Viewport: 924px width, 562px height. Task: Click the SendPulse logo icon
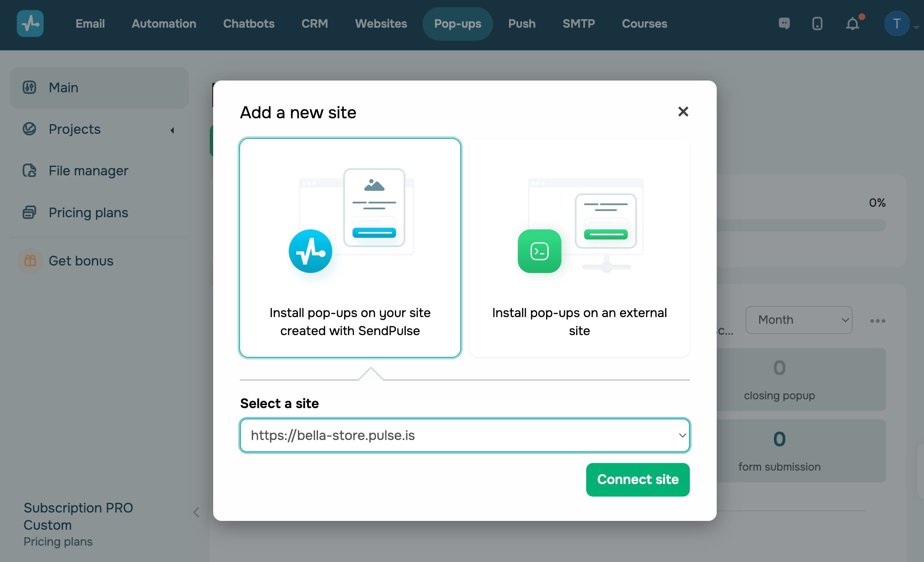(x=30, y=23)
